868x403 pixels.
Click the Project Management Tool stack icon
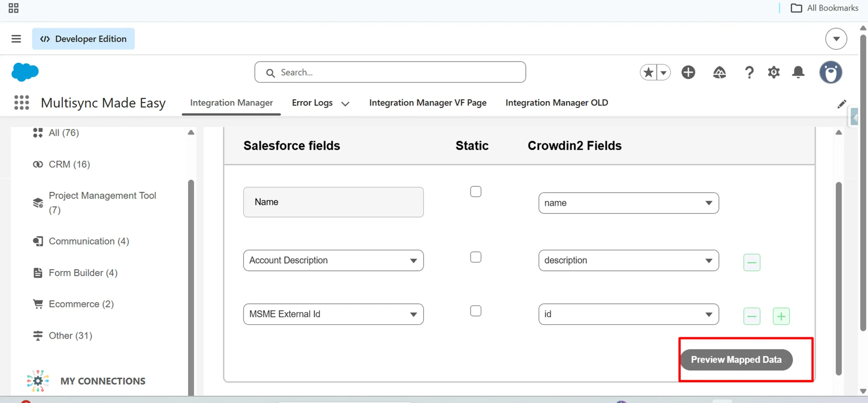[x=38, y=203]
